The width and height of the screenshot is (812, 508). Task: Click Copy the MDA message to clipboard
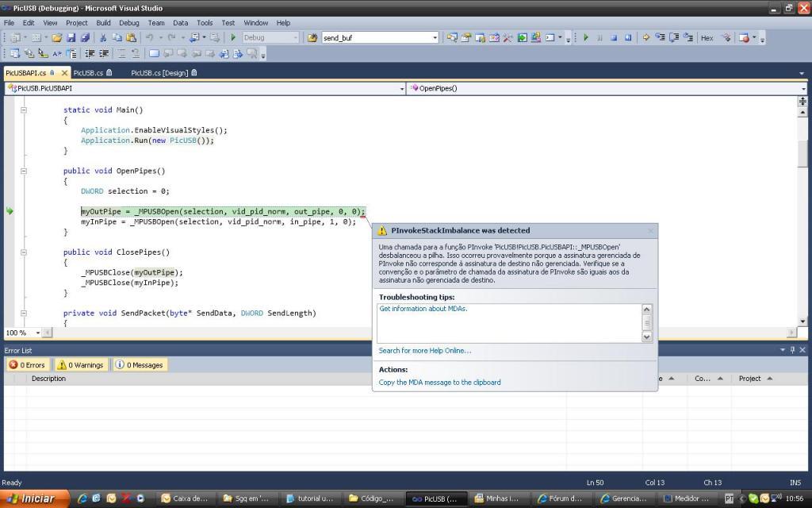point(439,382)
